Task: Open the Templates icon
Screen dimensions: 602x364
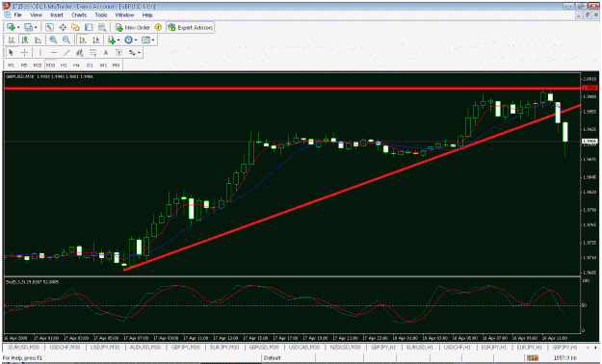Action: pos(145,39)
